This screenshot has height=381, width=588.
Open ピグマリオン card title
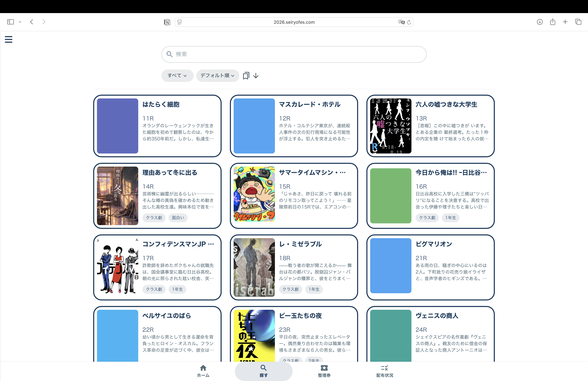(x=434, y=244)
